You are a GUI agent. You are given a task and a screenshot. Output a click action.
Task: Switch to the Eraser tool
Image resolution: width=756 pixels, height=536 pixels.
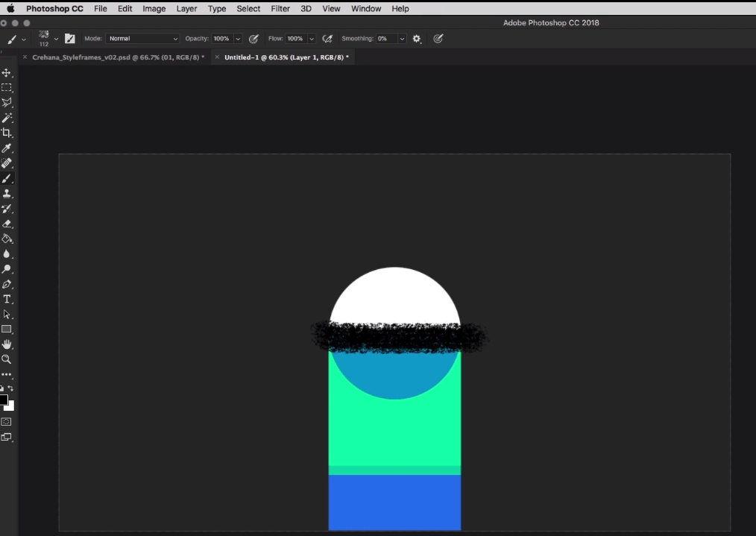click(7, 223)
